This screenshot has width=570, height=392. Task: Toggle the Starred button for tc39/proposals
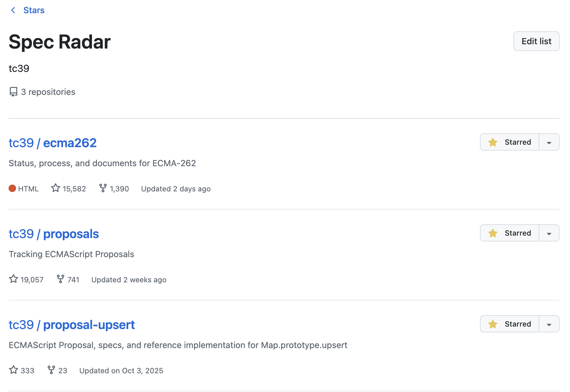pos(510,233)
